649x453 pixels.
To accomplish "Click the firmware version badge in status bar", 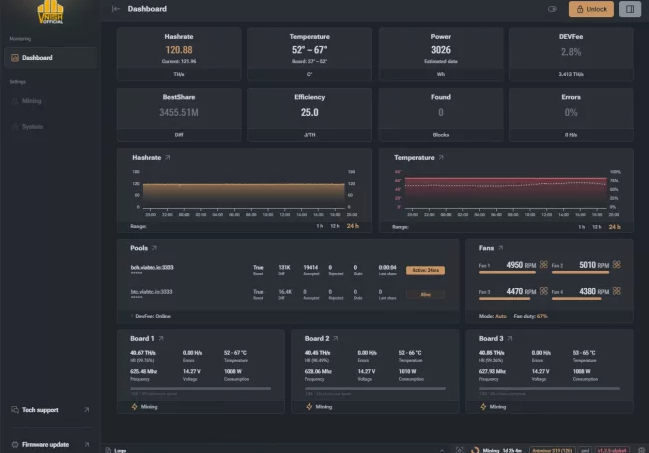I will coord(612,450).
